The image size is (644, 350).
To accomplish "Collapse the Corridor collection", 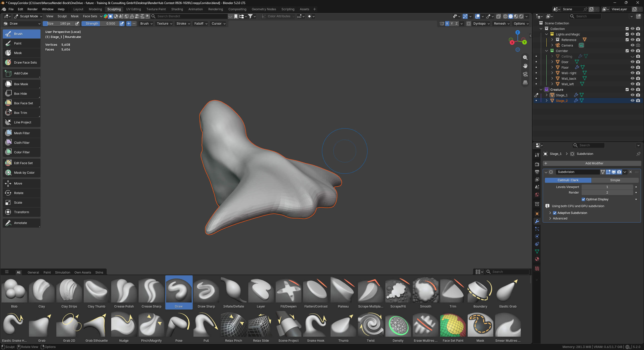I will [x=546, y=51].
